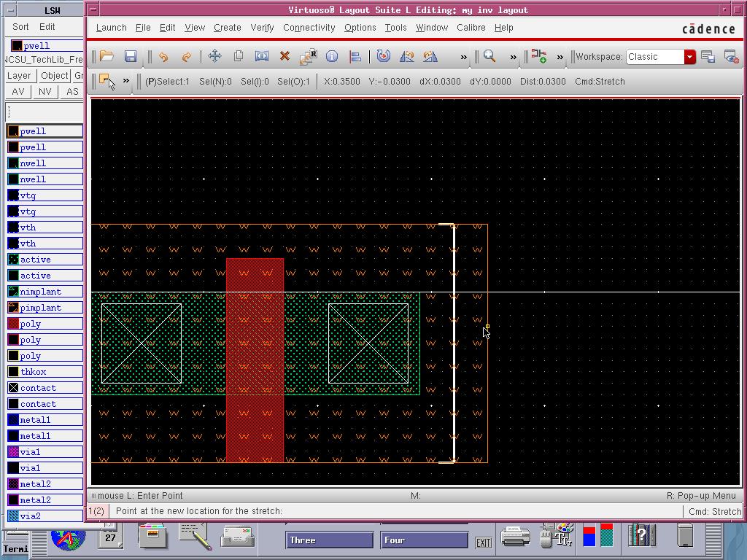Switch to workspace Three
This screenshot has width=747, height=560.
[x=329, y=540]
